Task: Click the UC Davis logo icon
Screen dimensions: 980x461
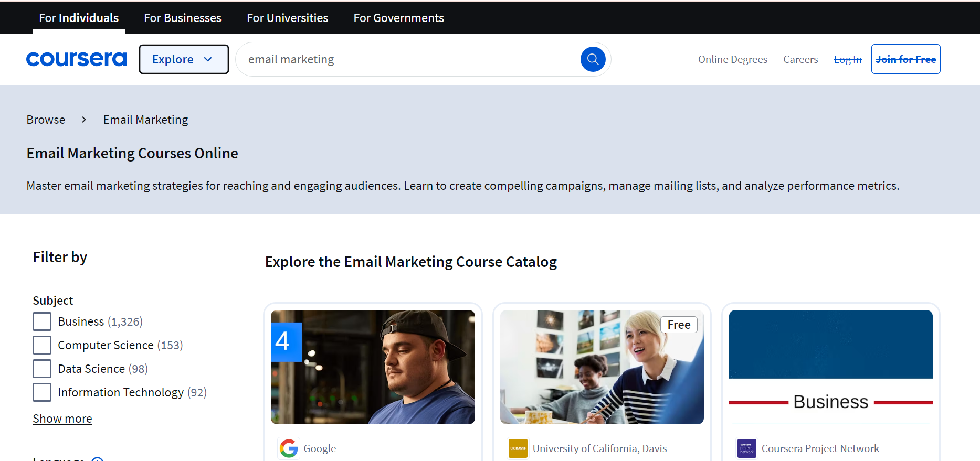Action: [x=518, y=448]
